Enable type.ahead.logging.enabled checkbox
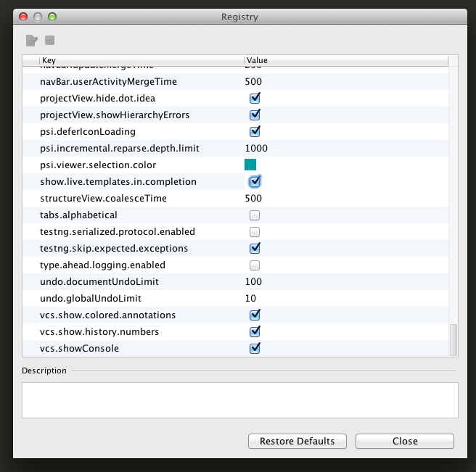This screenshot has height=472, width=476. point(255,265)
